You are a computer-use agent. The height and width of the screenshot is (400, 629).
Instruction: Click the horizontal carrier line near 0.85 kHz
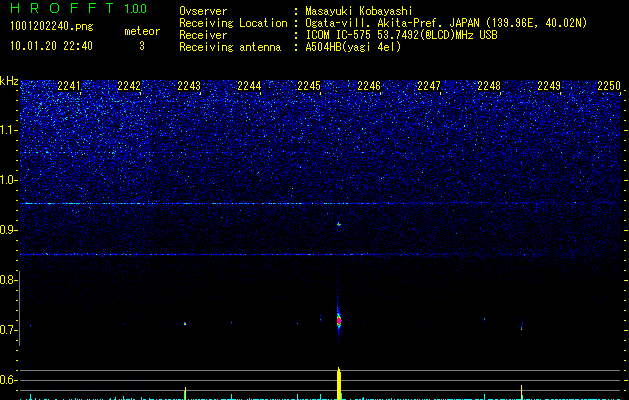321,254
